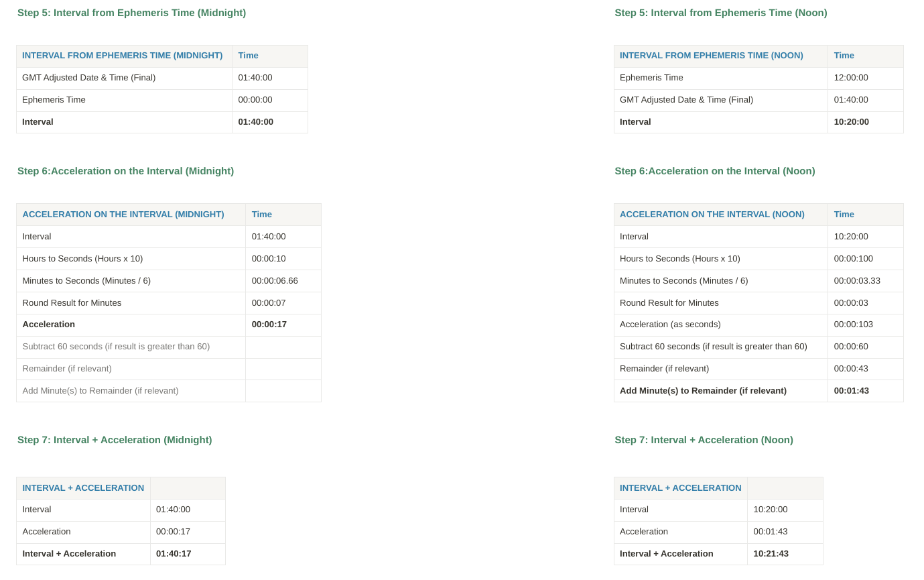
Task: Click heading "Step 6:Acceleration on the Interval (Midnight)"
Action: pyautogui.click(x=125, y=171)
